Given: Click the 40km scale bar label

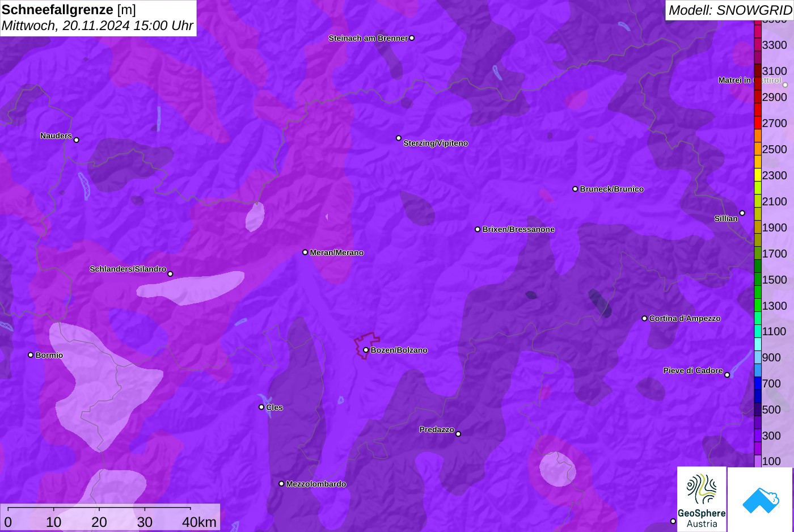Looking at the screenshot, I should pos(199,522).
